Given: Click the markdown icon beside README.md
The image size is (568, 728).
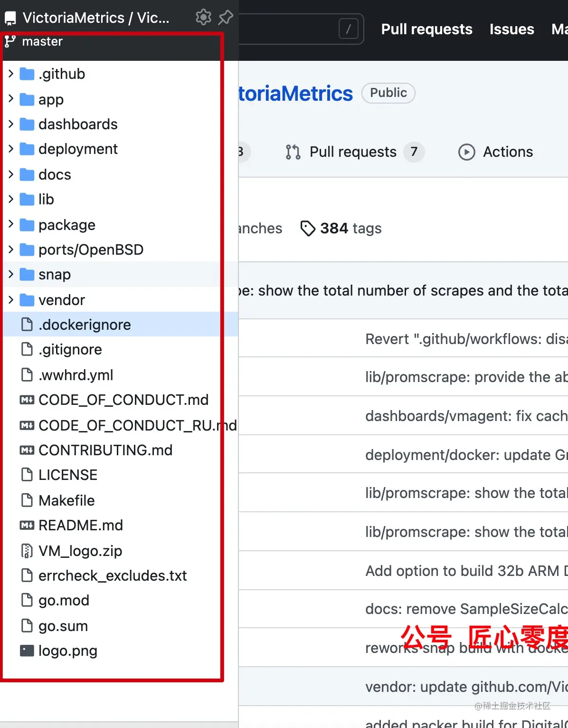Looking at the screenshot, I should pyautogui.click(x=27, y=526).
